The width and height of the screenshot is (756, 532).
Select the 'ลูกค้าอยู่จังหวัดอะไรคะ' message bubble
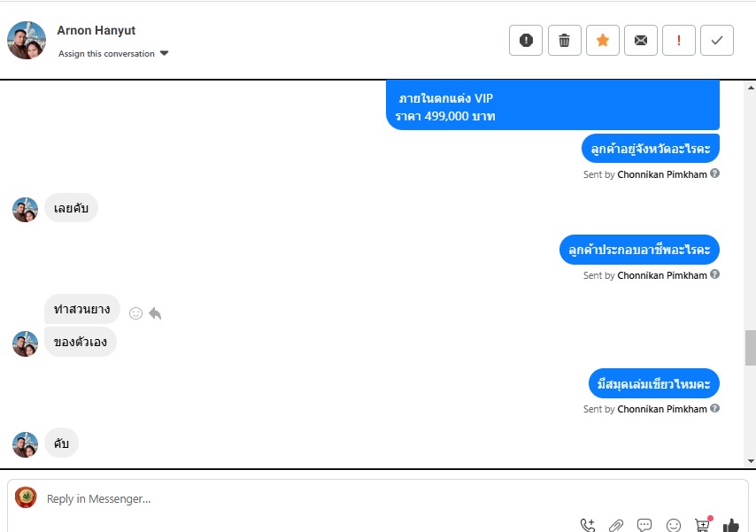(x=651, y=149)
